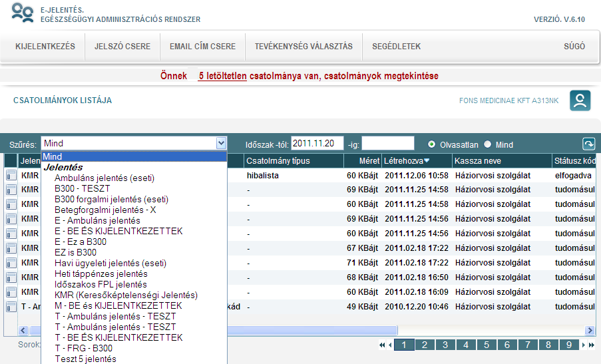Click the empty -ig date field
The image size is (601, 364).
[388, 143]
